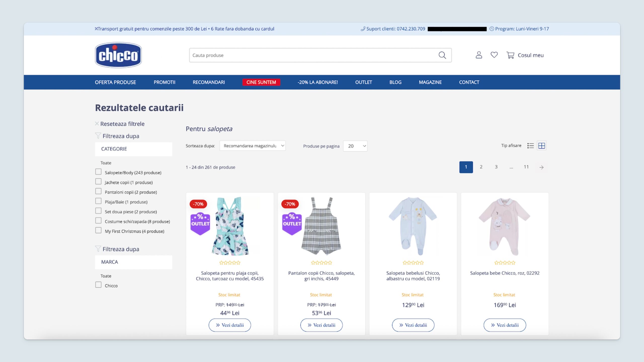The height and width of the screenshot is (362, 644).
Task: Click the phone icon beside Suport clienti
Action: 363,29
